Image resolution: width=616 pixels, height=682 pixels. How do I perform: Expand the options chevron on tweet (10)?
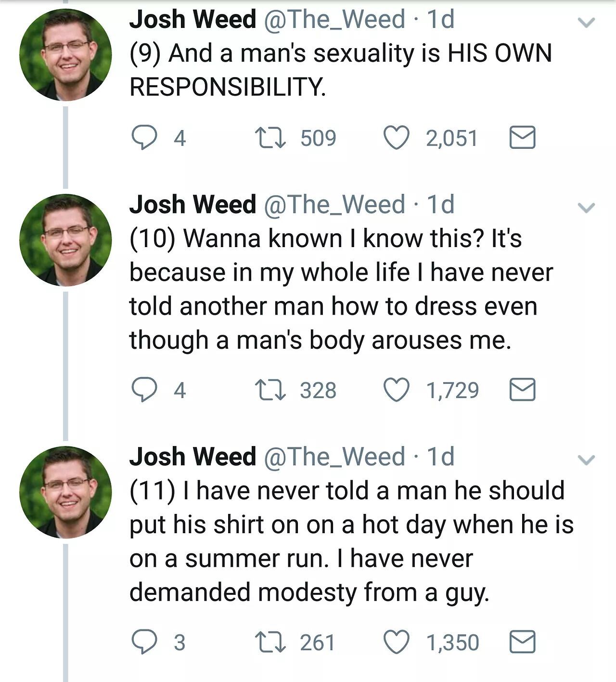(x=586, y=208)
